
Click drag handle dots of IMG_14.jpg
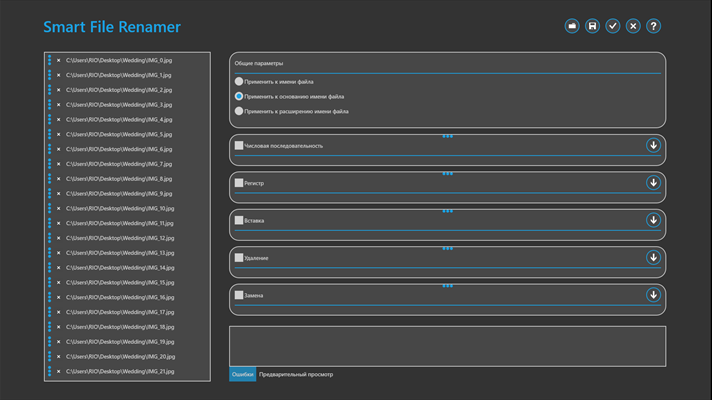coord(49,268)
